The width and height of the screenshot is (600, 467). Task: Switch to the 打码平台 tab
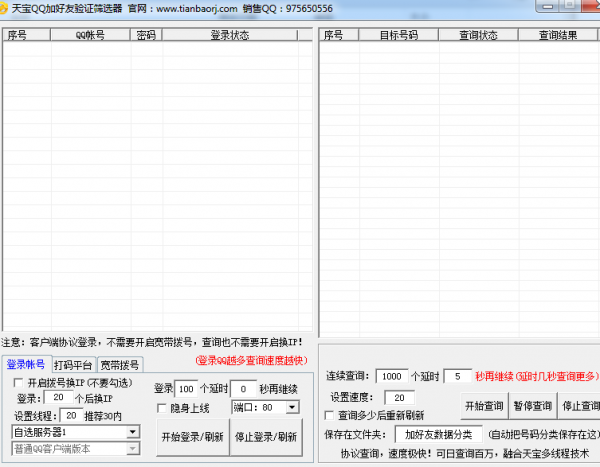(73, 365)
